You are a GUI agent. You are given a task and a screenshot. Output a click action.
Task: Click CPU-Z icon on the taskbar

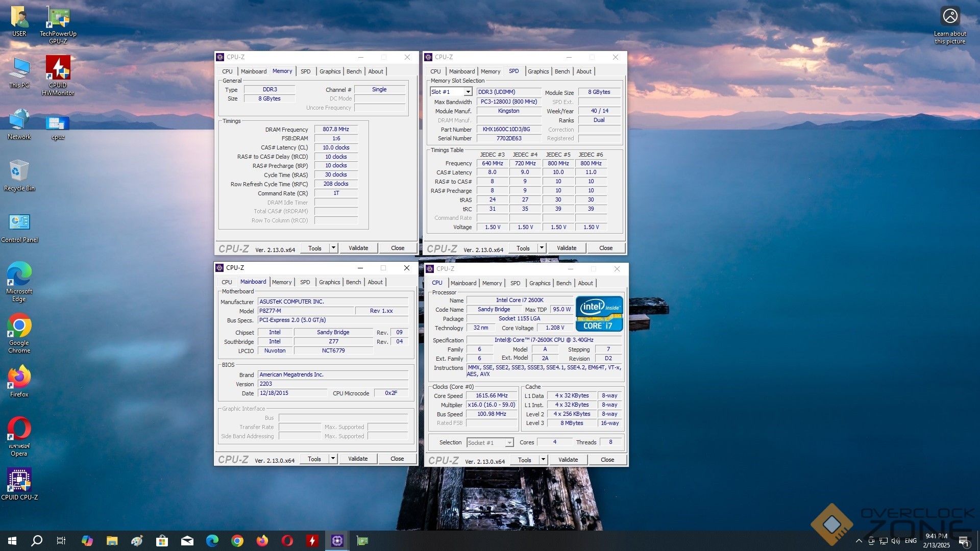(x=337, y=541)
